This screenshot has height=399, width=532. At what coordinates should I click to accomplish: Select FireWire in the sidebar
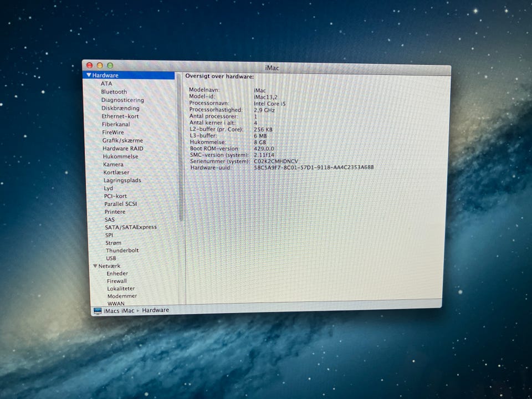[x=113, y=132]
